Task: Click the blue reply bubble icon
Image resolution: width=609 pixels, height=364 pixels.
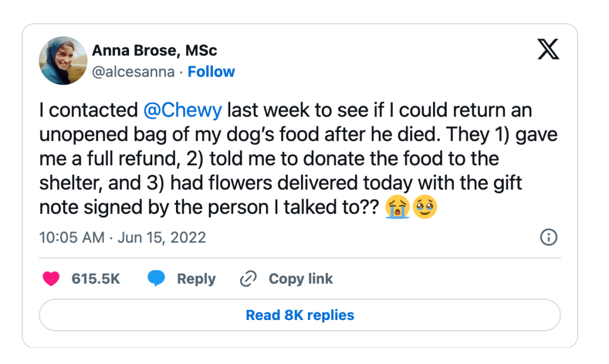Action: (156, 278)
